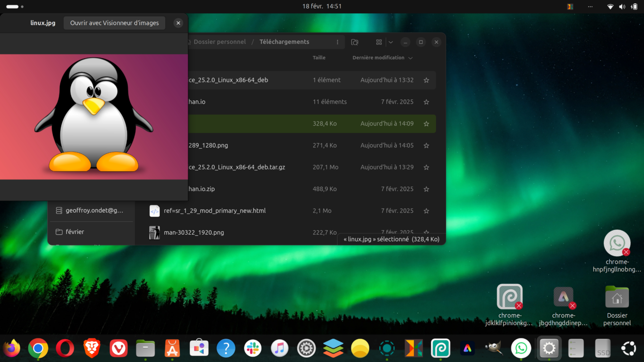Open the Dossier personnel desktop folder icon
Screen dimensions: 644x362
[617, 297]
